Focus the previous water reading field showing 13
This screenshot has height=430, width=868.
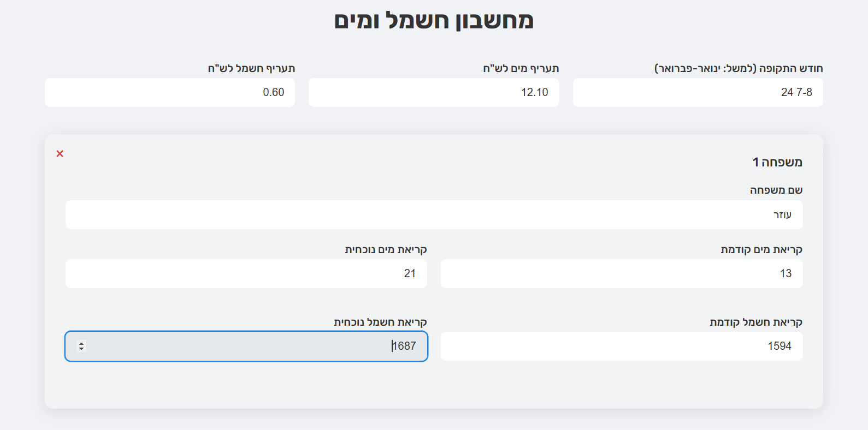622,273
